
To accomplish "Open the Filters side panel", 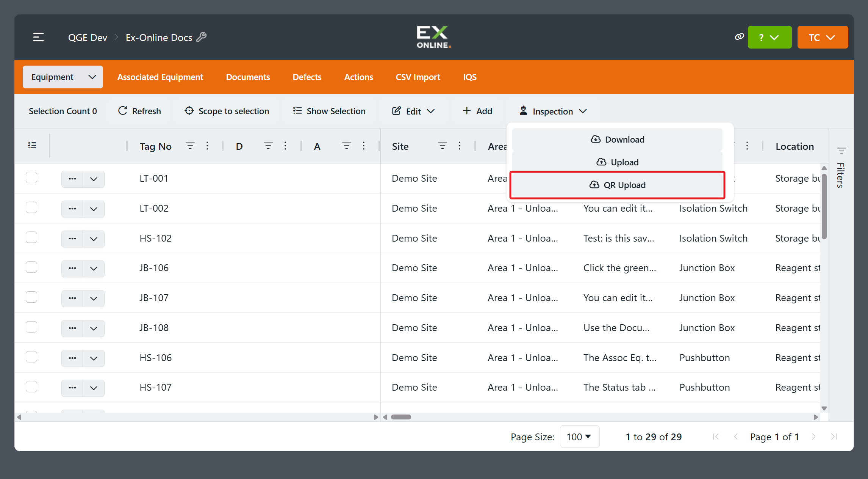I will (841, 168).
